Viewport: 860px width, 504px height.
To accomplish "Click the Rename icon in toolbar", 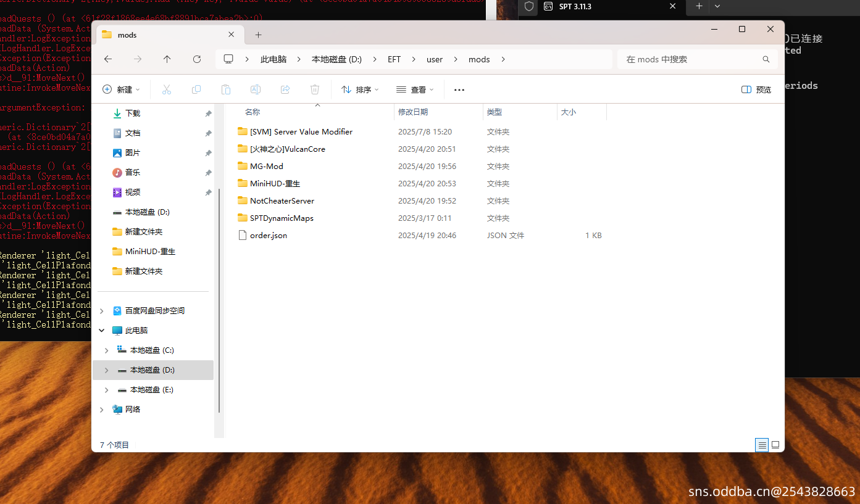I will (256, 89).
